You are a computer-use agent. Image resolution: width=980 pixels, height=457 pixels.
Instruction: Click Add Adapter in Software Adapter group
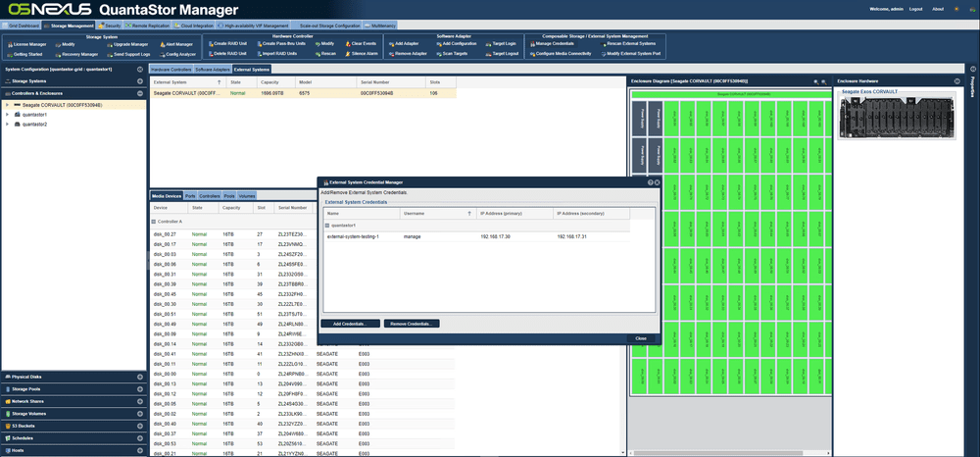404,44
